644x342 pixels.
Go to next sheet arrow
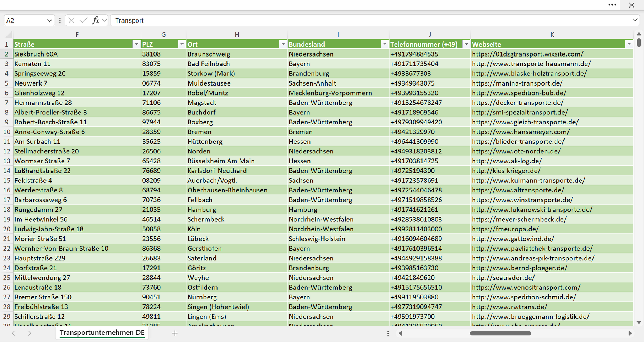point(30,333)
